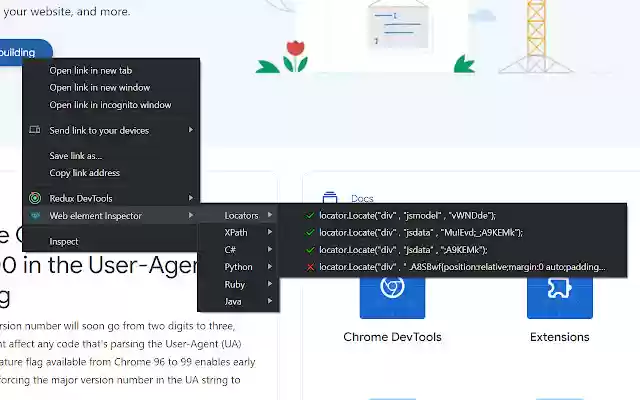
Task: Open Redux DevTools submenu entry
Action: pos(111,198)
